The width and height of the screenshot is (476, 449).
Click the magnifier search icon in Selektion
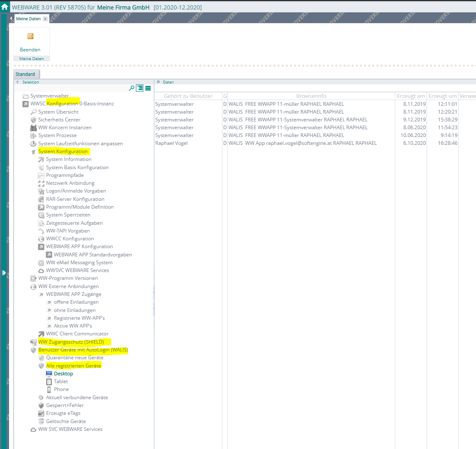tap(132, 88)
